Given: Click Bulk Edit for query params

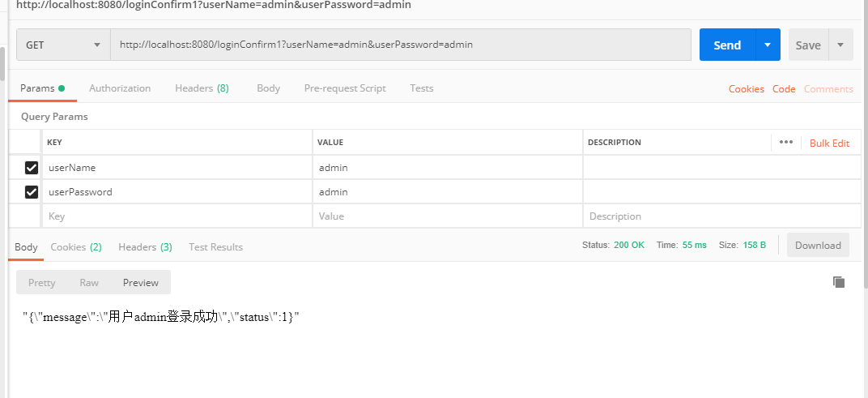Looking at the screenshot, I should [829, 143].
